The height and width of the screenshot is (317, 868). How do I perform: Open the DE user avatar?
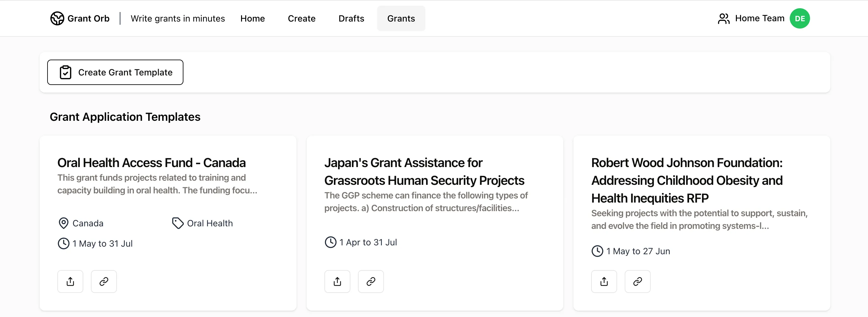click(x=800, y=19)
